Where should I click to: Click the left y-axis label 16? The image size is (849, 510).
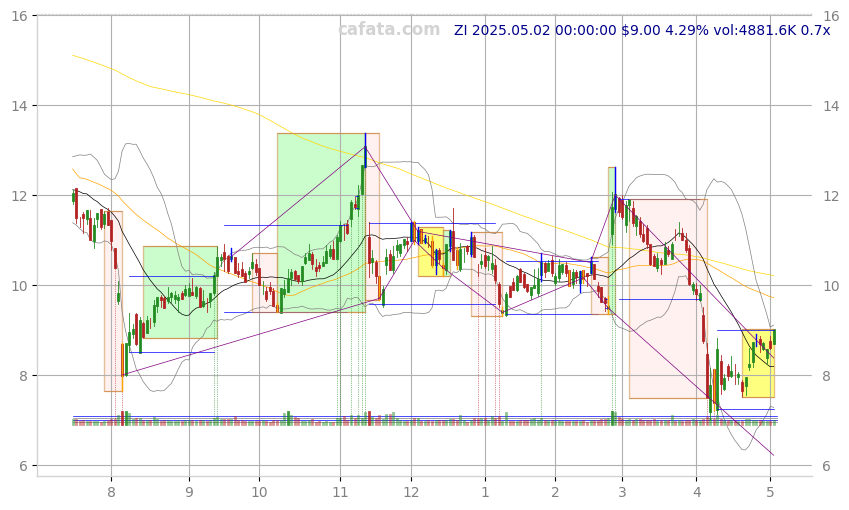19,16
